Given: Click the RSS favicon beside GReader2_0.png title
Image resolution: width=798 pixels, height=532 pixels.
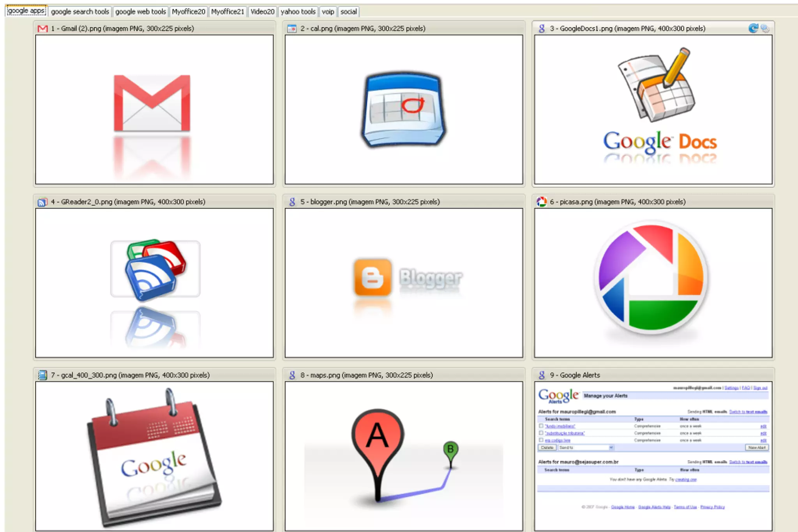Looking at the screenshot, I should 42,202.
